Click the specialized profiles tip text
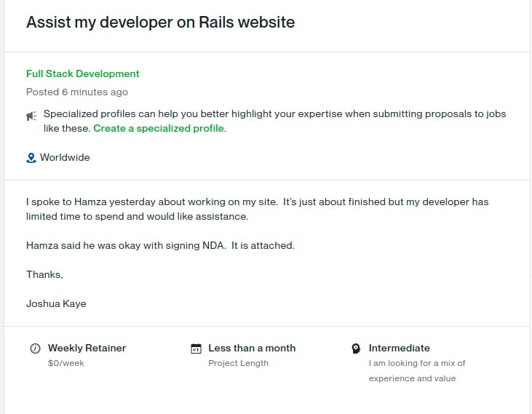This screenshot has height=414, width=532. [x=274, y=121]
